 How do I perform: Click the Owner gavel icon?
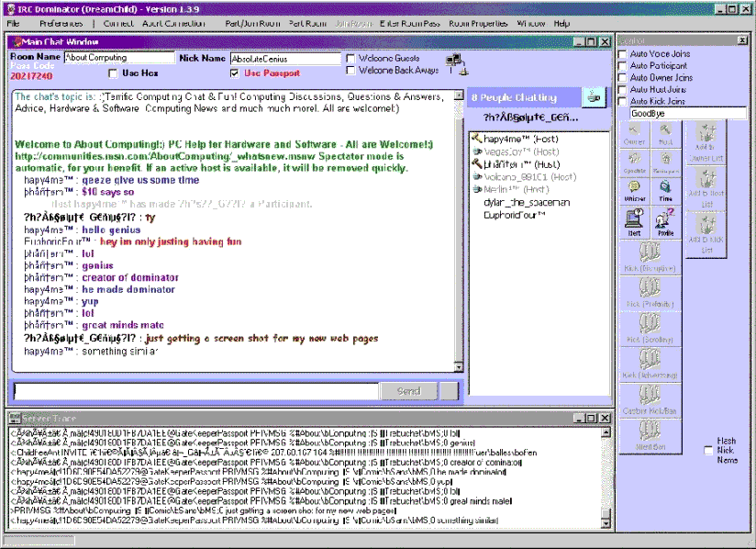click(635, 135)
